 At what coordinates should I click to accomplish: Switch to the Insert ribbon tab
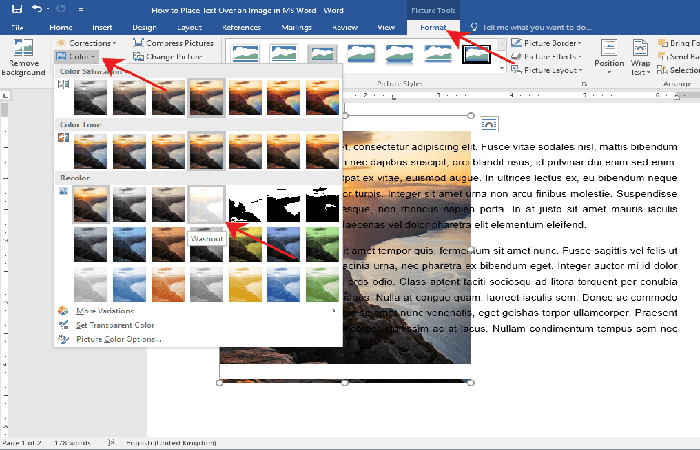(x=101, y=26)
